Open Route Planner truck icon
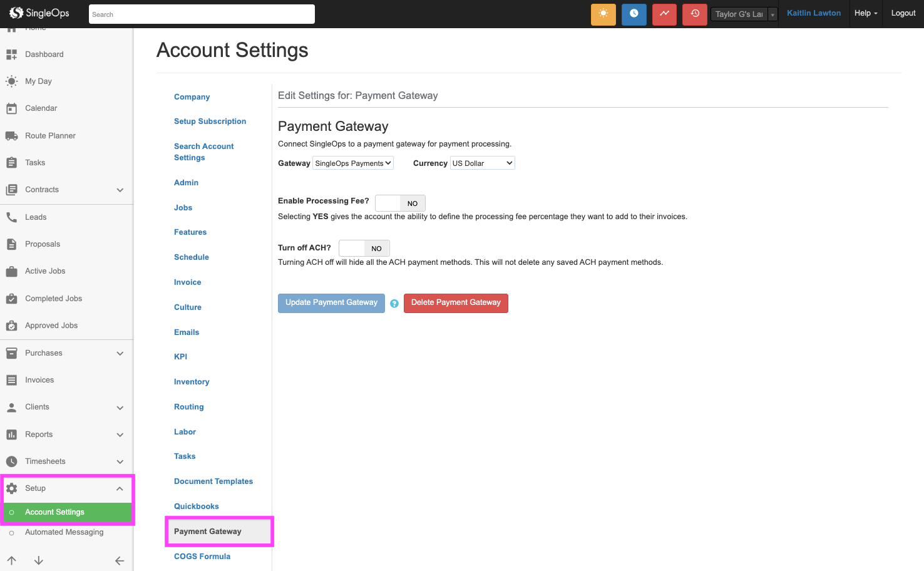This screenshot has height=571, width=924. tap(11, 136)
